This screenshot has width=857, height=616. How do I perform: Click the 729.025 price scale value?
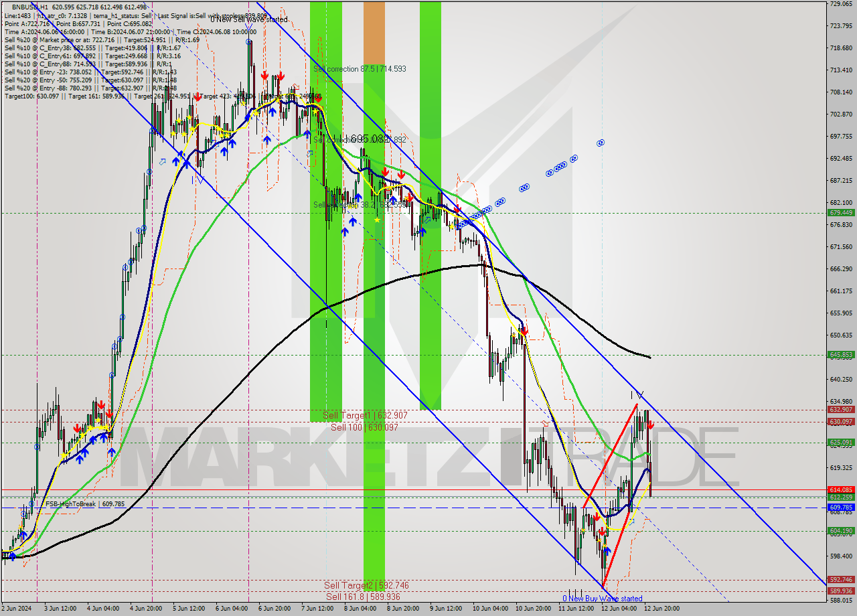(x=841, y=4)
